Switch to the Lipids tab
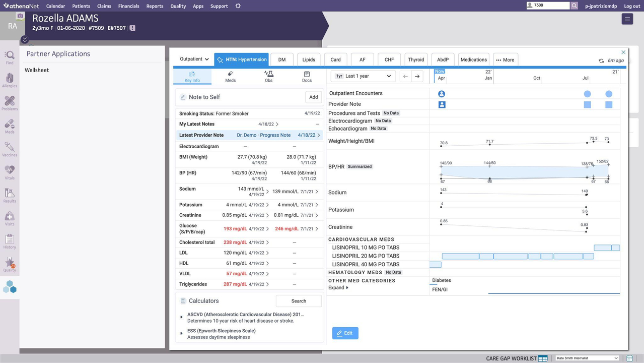The width and height of the screenshot is (644, 363). (x=309, y=59)
